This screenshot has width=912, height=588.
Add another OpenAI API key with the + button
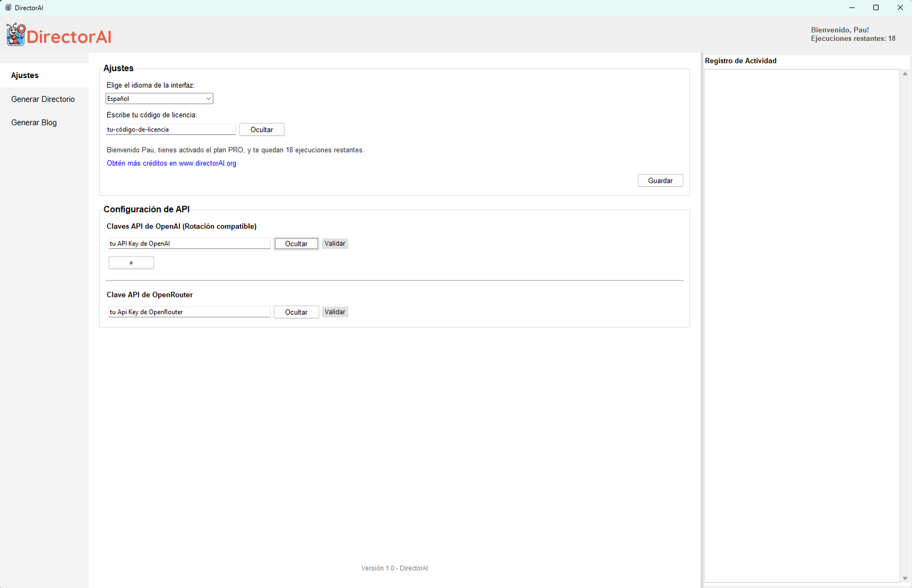point(131,262)
